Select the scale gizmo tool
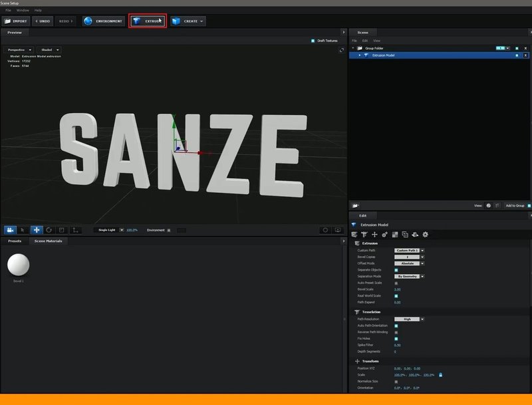Viewport: 532px width, 405px height. (x=62, y=230)
